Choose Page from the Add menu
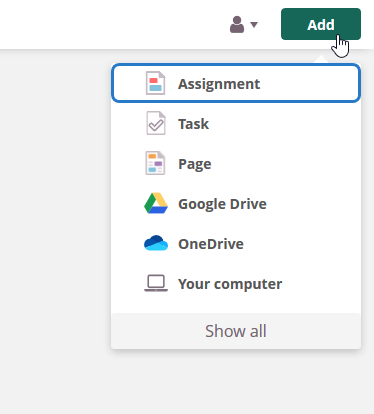This screenshot has height=414, width=374. click(x=236, y=164)
